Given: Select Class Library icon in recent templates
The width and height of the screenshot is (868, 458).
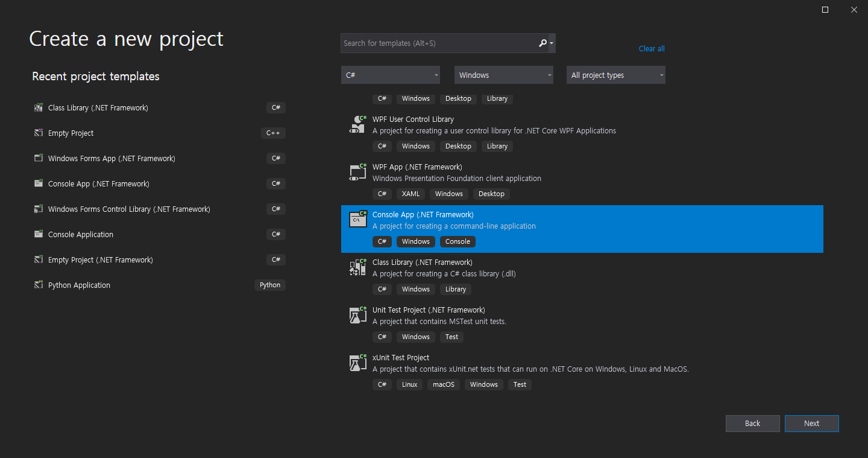Looking at the screenshot, I should (x=39, y=107).
